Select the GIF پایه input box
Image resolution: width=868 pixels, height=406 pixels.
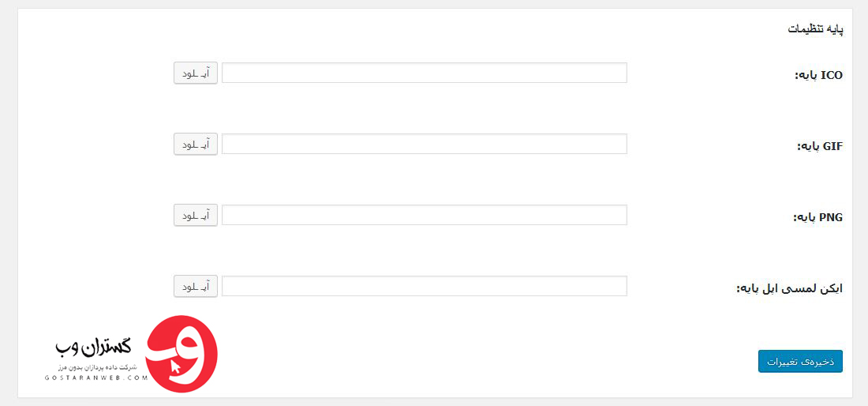425,144
